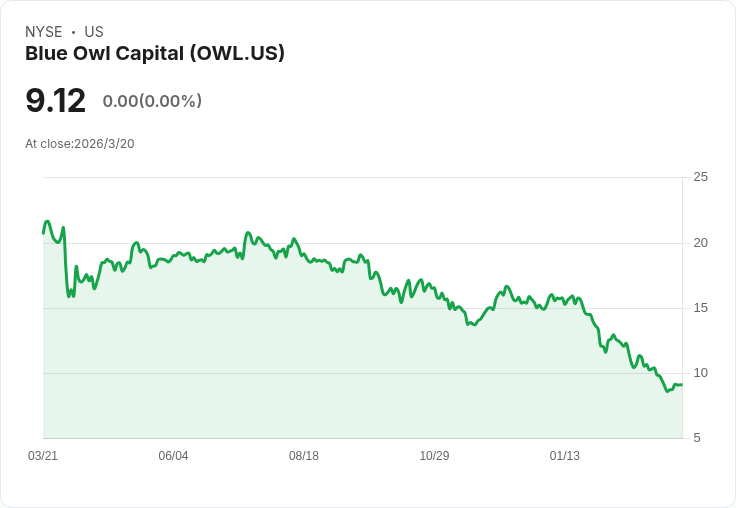
Task: Click the 20 value on the y-axis
Action: pyautogui.click(x=701, y=243)
